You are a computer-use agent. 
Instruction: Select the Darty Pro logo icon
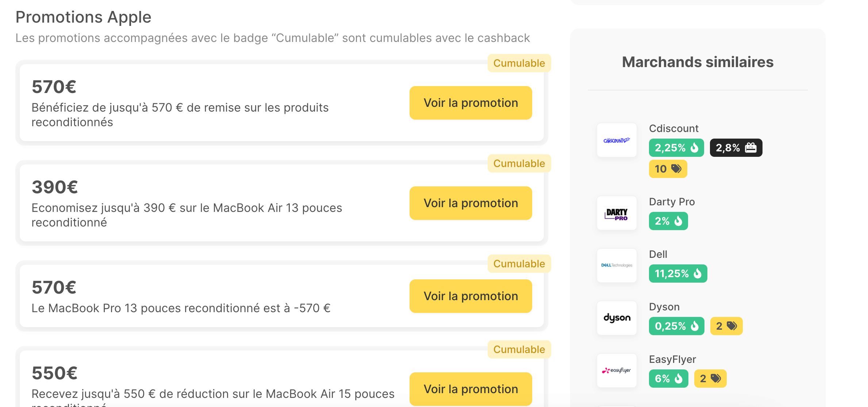617,213
